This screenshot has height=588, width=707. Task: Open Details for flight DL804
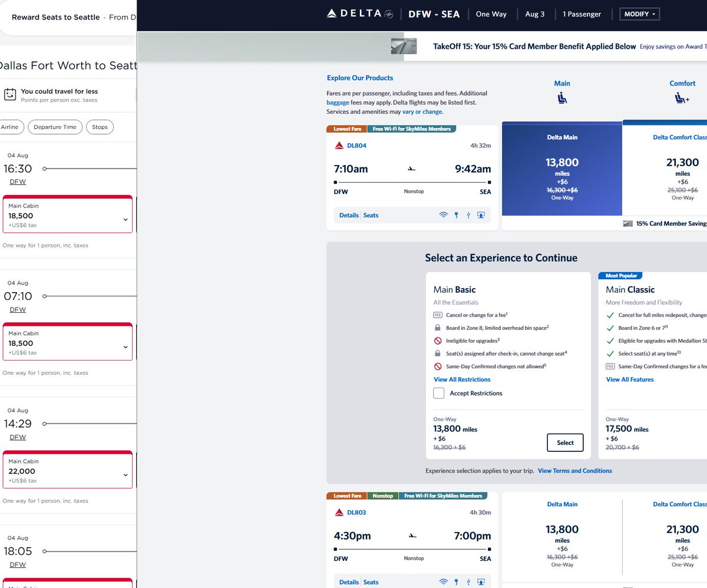click(349, 216)
